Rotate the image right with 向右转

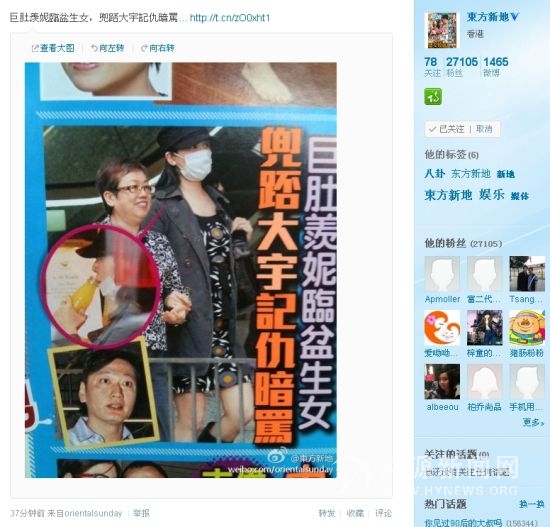pyautogui.click(x=157, y=48)
